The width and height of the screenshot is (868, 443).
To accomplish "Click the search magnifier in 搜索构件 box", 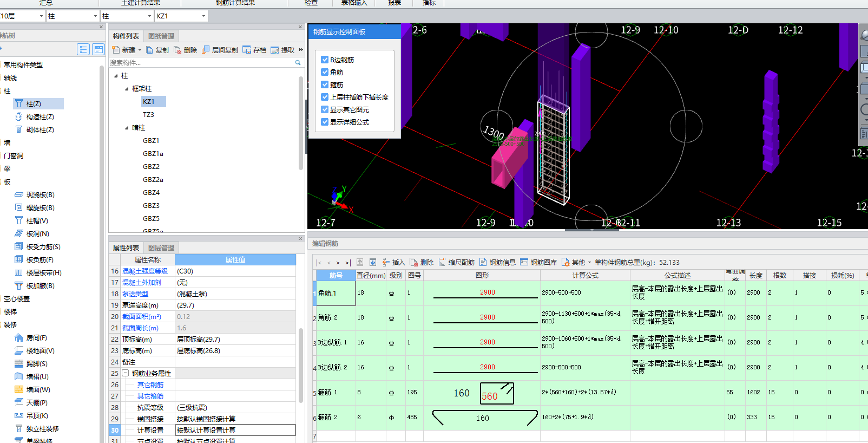I will 298,63.
